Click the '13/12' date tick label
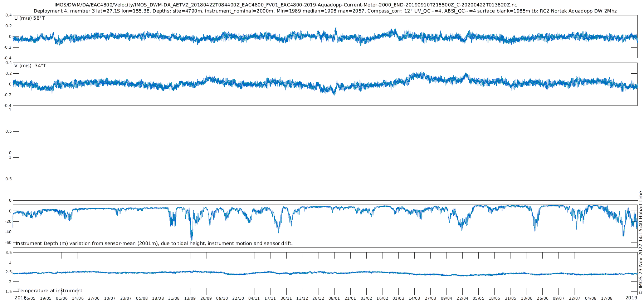This screenshot has width=644, height=304. point(302,298)
